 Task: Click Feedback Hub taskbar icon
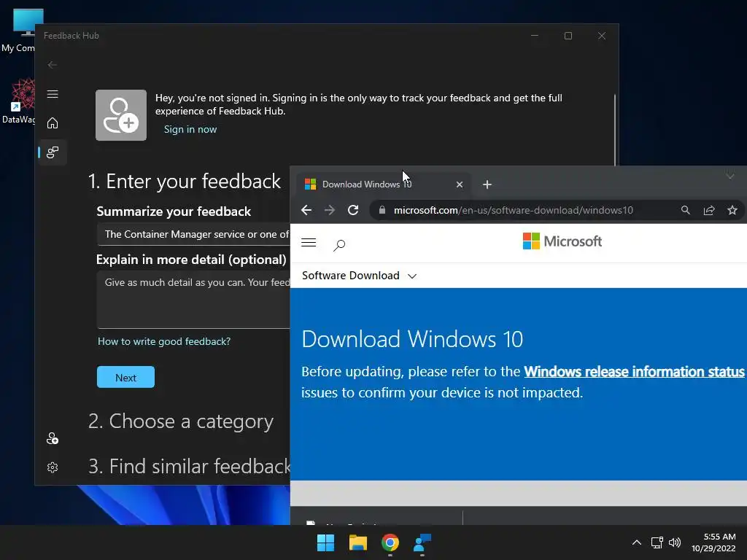click(x=422, y=542)
